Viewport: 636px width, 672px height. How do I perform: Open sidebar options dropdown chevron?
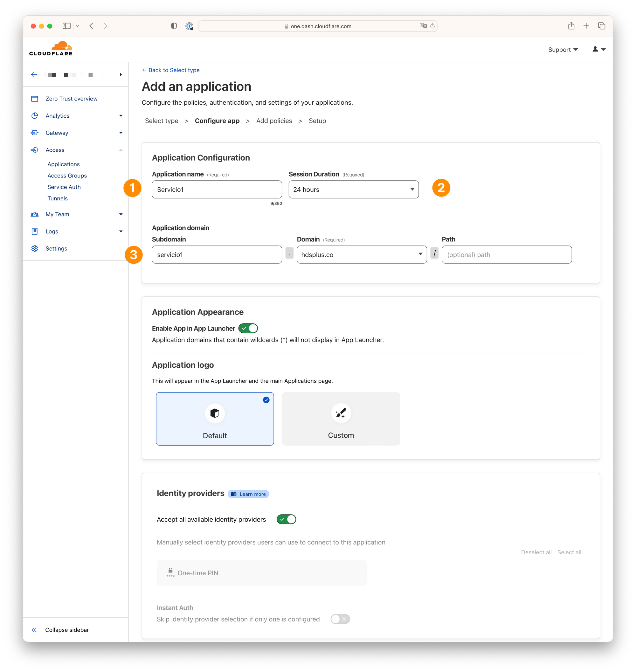click(77, 26)
